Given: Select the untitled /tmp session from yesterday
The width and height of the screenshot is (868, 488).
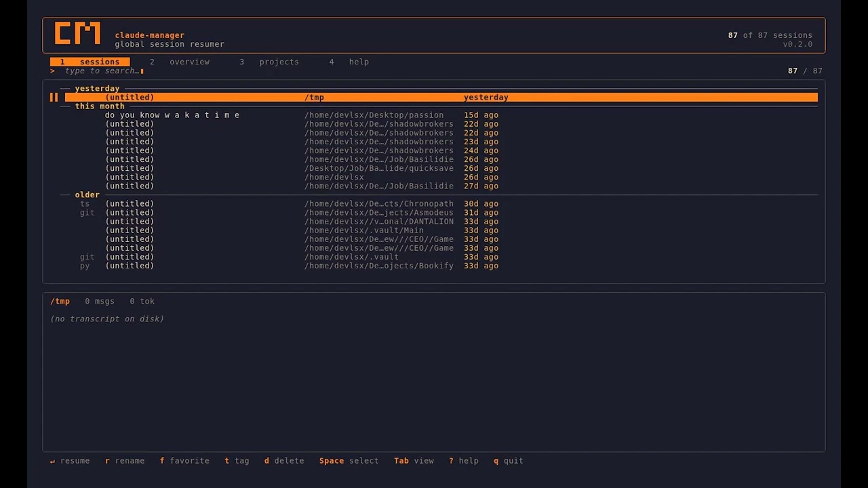Looking at the screenshot, I should (x=441, y=98).
